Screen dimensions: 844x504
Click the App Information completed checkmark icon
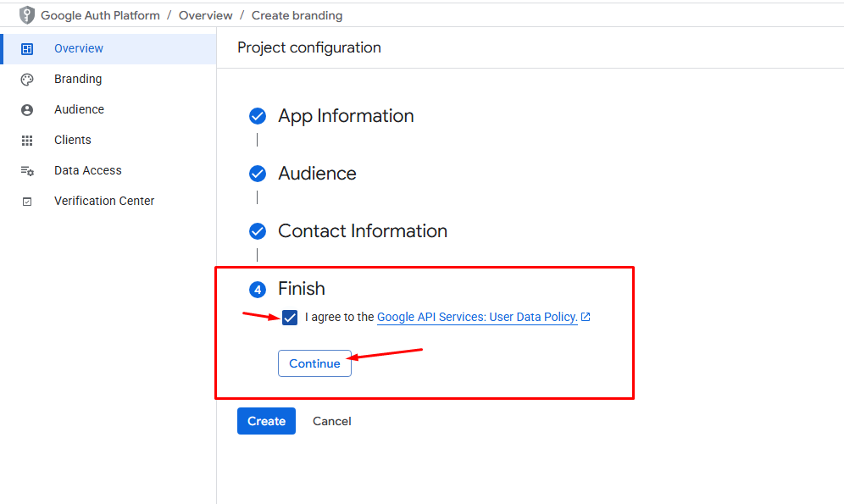coord(258,116)
